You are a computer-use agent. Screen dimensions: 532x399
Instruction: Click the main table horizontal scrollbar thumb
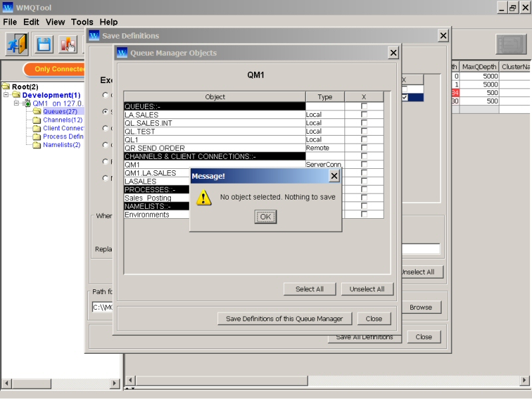[x=222, y=380]
